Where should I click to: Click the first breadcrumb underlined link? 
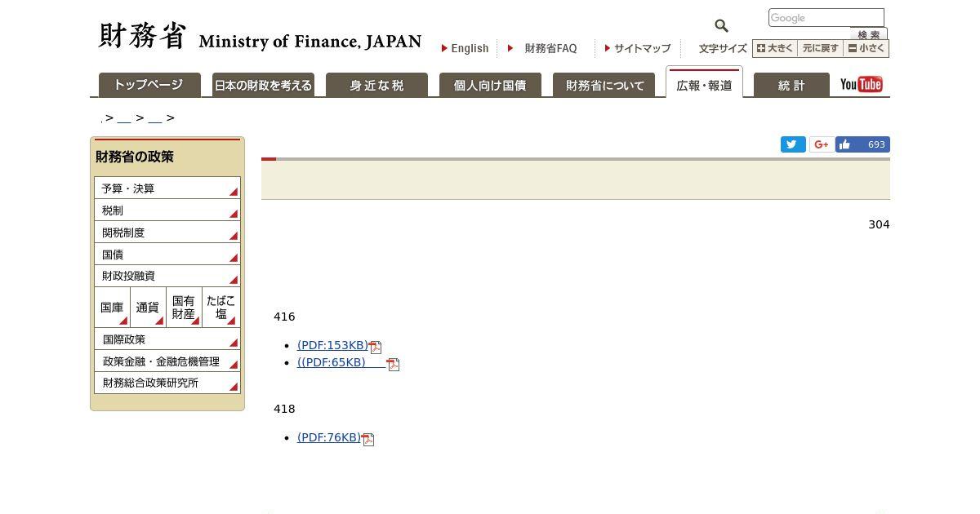coord(124,118)
